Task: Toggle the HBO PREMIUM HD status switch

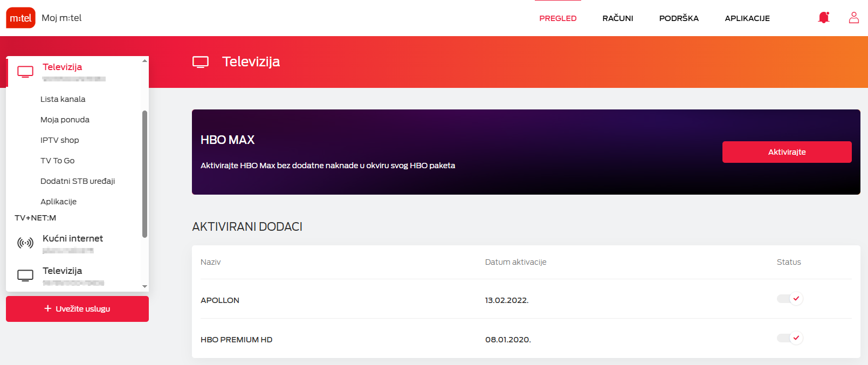Action: click(x=790, y=338)
